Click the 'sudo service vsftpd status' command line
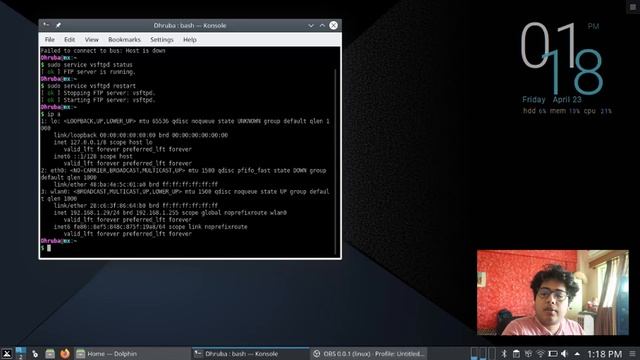This screenshot has height=360, width=640. click(87, 64)
